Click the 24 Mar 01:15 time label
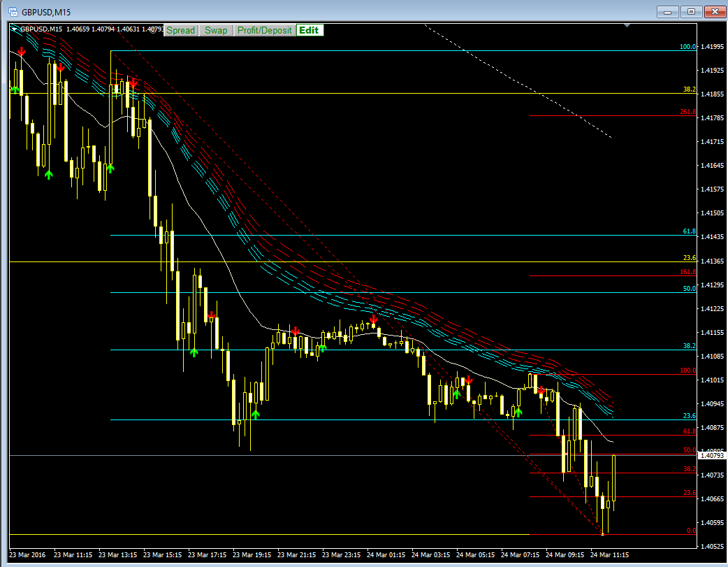This screenshot has width=728, height=567. click(386, 554)
